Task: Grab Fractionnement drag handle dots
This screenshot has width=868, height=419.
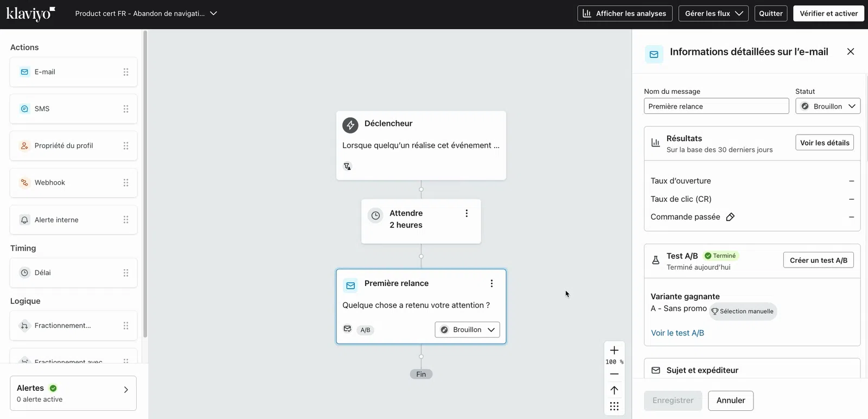Action: coord(126,326)
